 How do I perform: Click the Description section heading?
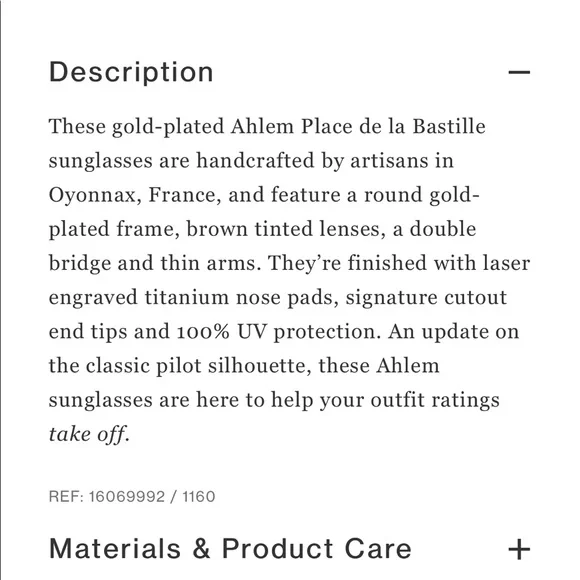(x=131, y=72)
